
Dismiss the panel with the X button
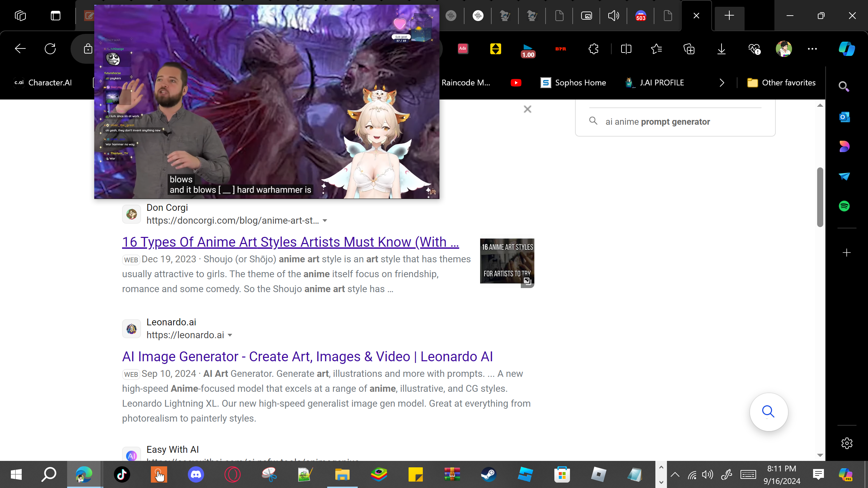click(x=527, y=109)
